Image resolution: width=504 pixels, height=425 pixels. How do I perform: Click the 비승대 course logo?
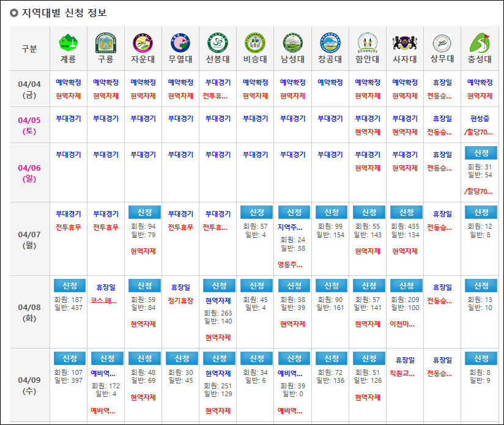click(x=255, y=43)
